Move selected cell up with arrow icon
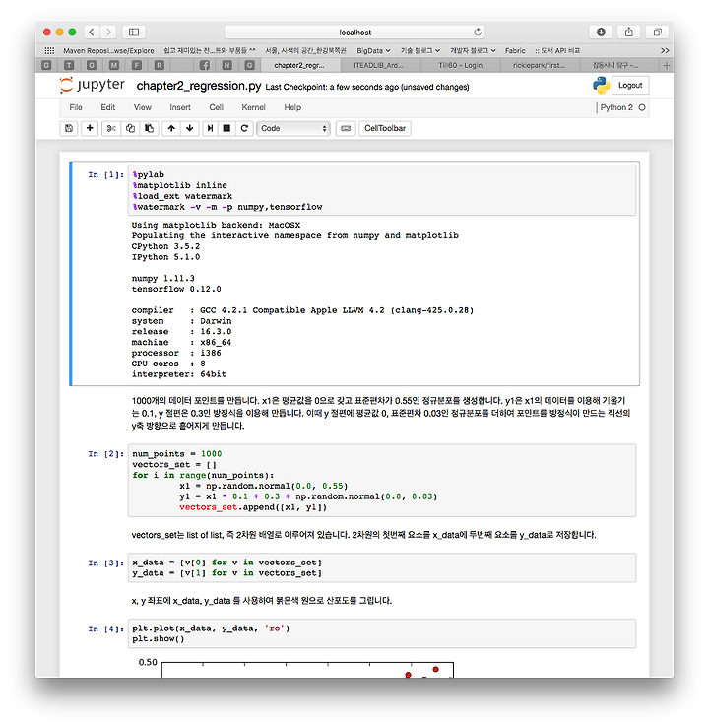The image size is (709, 728). click(x=171, y=129)
